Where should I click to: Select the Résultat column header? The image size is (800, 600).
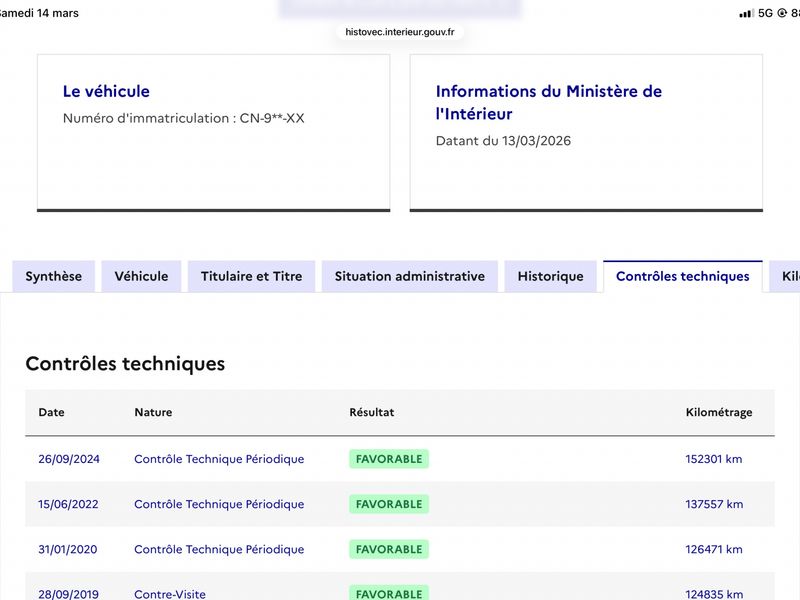click(x=372, y=412)
